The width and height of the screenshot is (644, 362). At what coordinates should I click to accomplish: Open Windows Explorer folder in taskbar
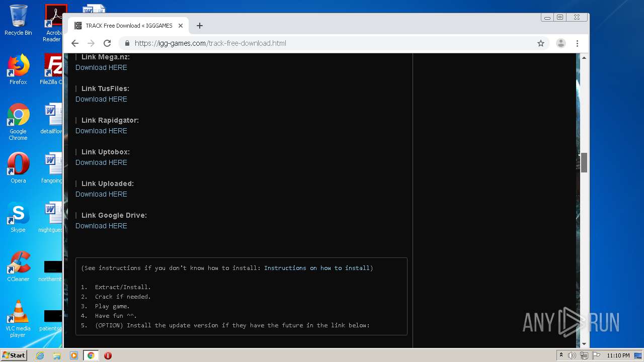[x=57, y=355]
